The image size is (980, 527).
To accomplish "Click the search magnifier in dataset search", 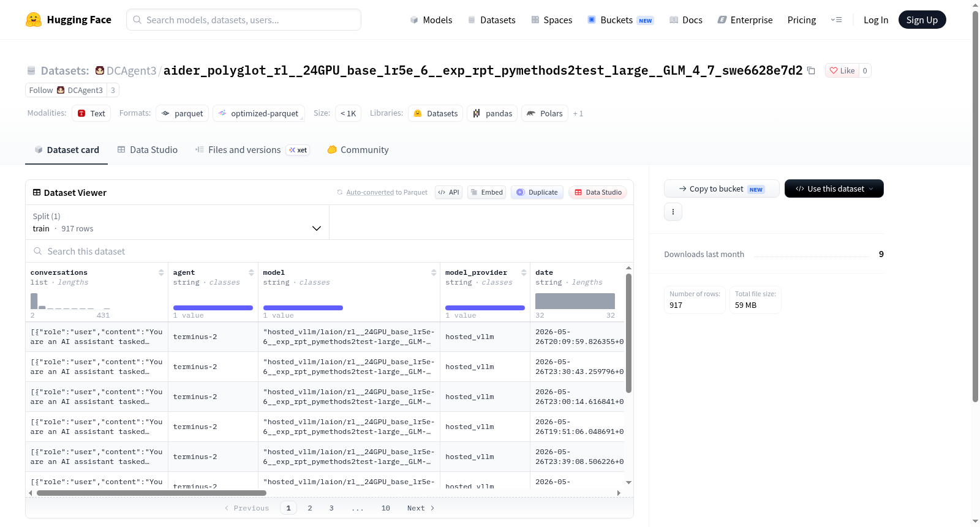I will tap(38, 252).
